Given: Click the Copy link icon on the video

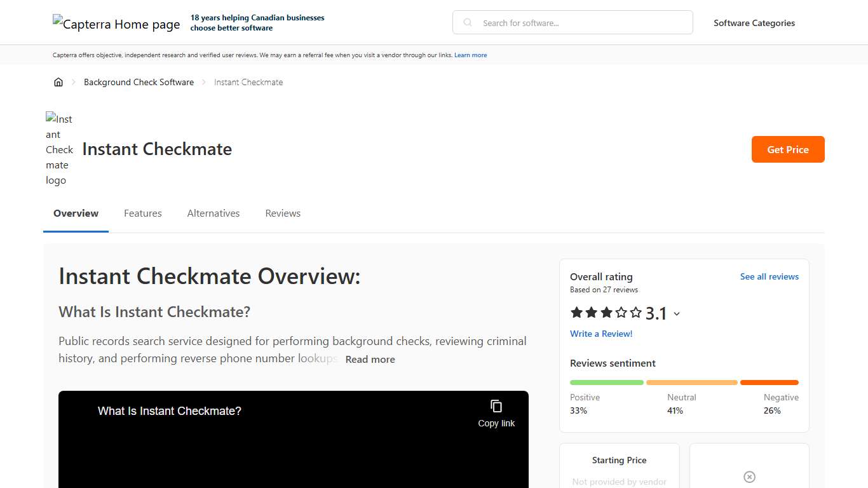Looking at the screenshot, I should [x=495, y=405].
